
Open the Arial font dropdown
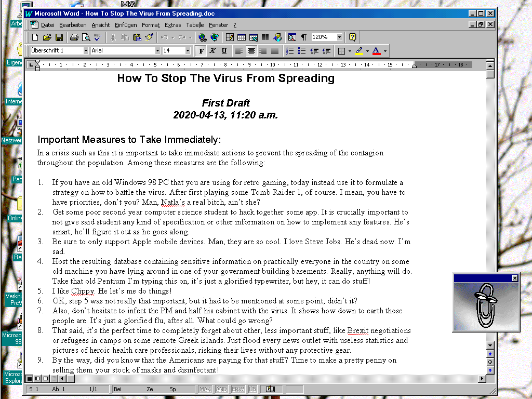pyautogui.click(x=157, y=50)
